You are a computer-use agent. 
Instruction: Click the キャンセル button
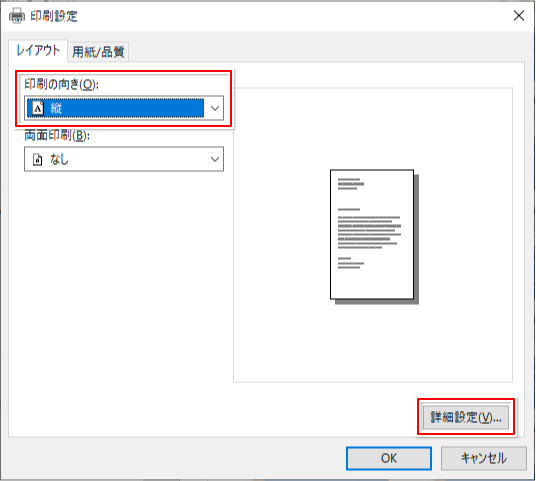(x=483, y=458)
